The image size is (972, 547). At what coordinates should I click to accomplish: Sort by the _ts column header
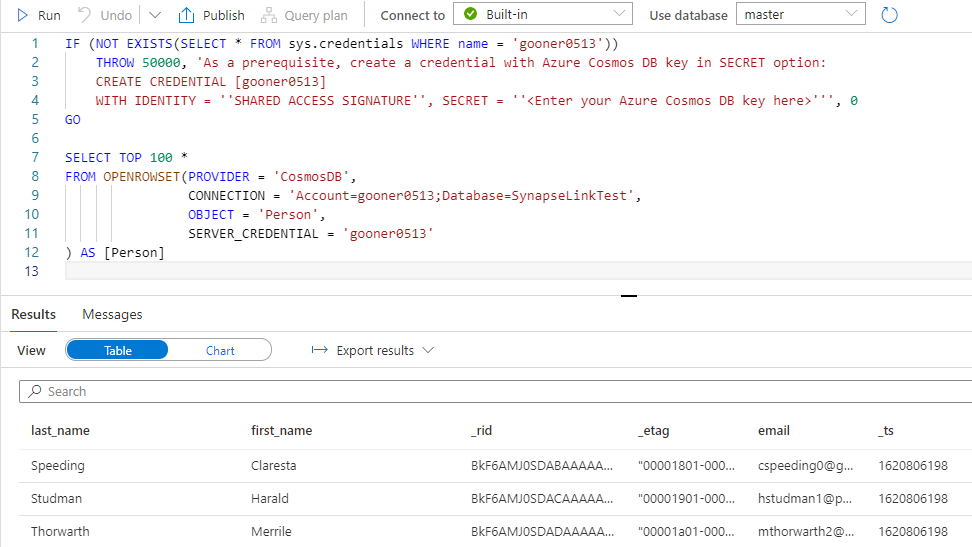[886, 430]
